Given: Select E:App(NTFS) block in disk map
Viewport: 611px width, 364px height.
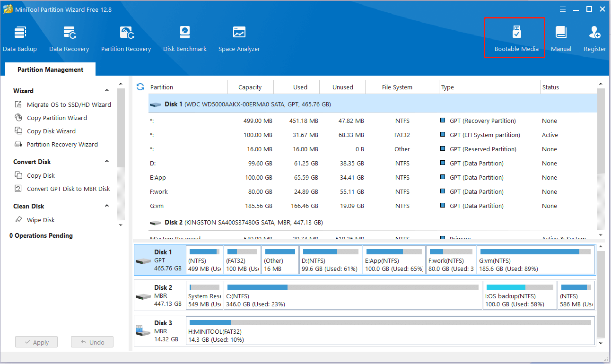Looking at the screenshot, I should point(394,260).
